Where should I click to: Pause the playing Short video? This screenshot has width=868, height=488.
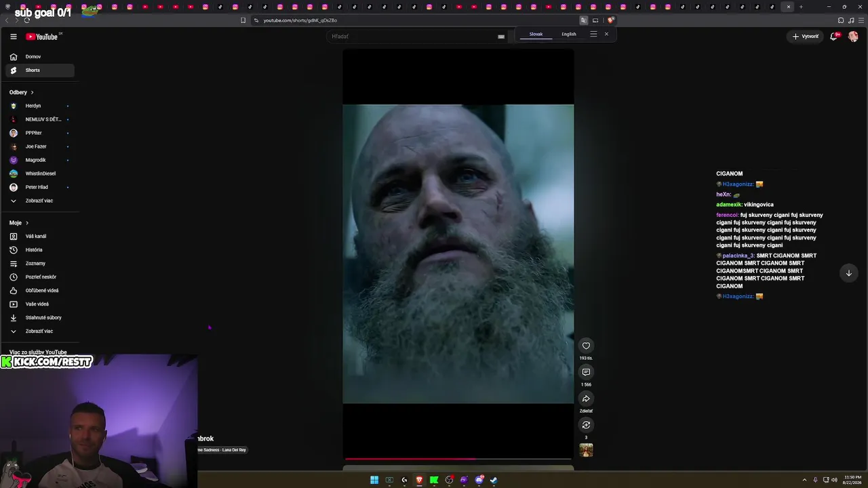pos(458,254)
